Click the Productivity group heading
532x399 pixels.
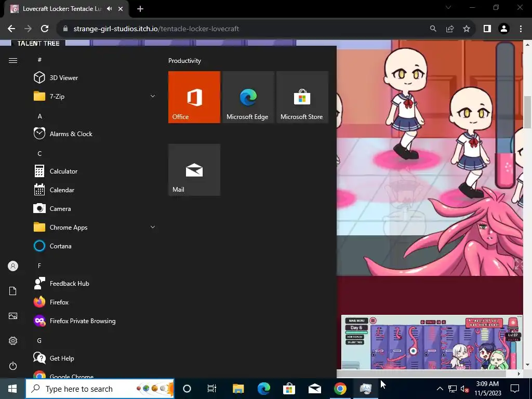pos(184,61)
